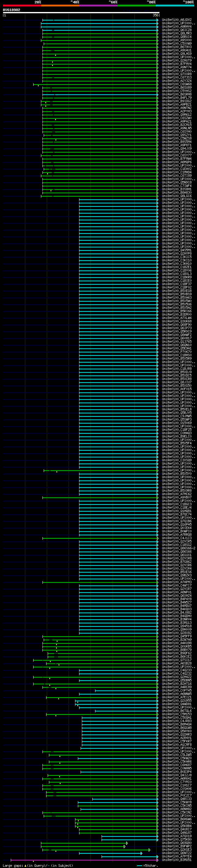Click the orange ~40% identity legend bar
197x868 pixels.
click(60, 6)
